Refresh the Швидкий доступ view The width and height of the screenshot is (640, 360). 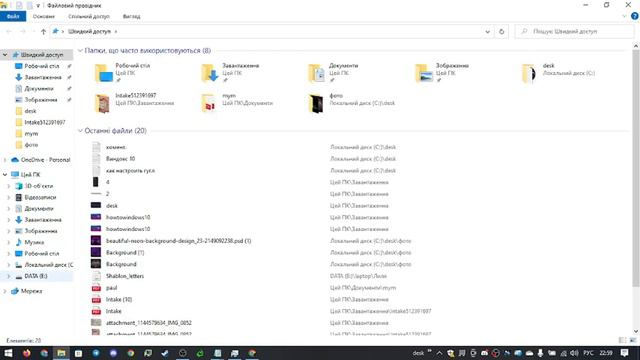tap(502, 31)
